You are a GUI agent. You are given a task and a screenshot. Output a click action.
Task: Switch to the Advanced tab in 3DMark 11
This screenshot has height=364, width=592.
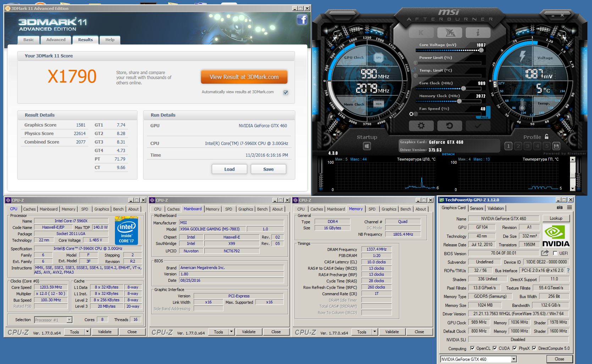coord(56,40)
